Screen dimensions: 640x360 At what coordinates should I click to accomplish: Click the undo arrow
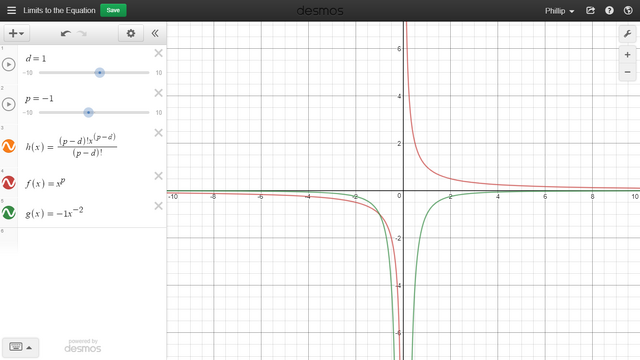(65, 33)
